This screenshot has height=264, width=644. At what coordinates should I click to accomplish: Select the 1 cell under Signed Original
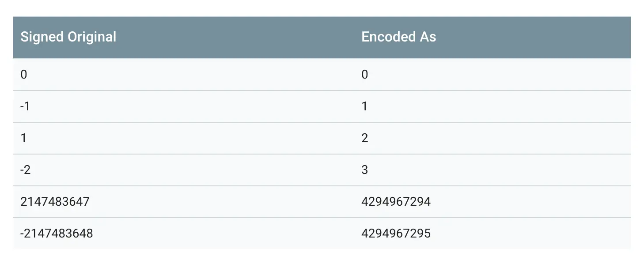[24, 138]
